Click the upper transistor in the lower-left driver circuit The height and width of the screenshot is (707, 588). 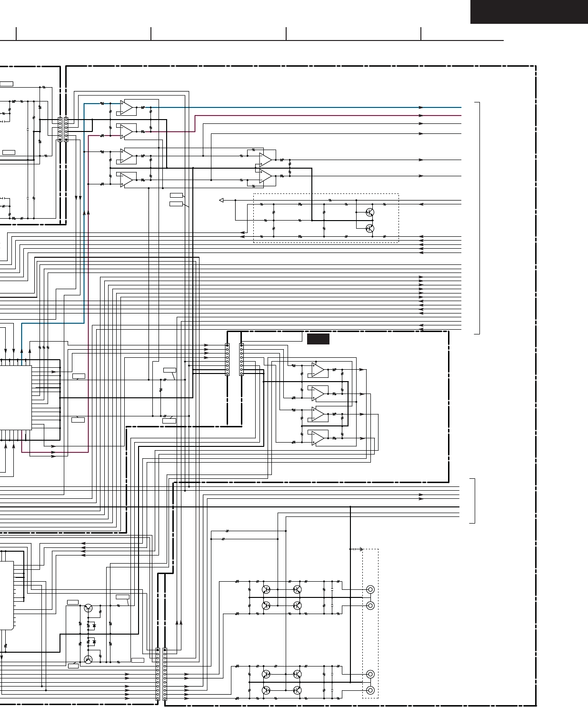point(88,608)
